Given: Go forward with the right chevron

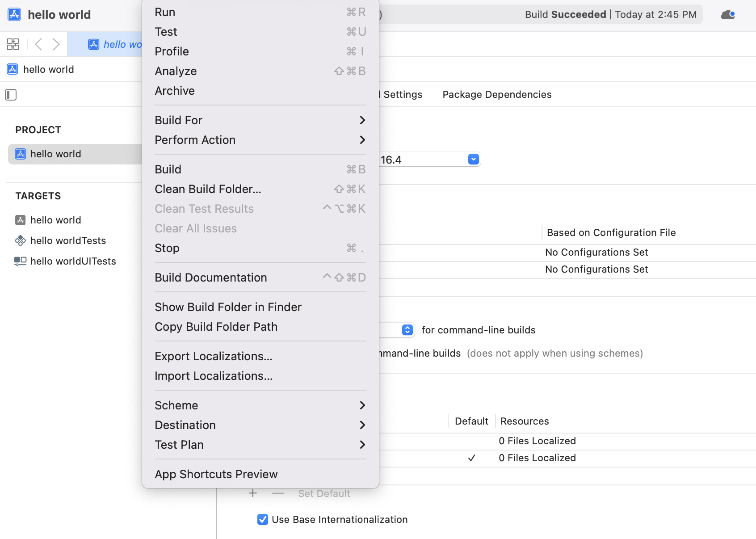Looking at the screenshot, I should 56,44.
